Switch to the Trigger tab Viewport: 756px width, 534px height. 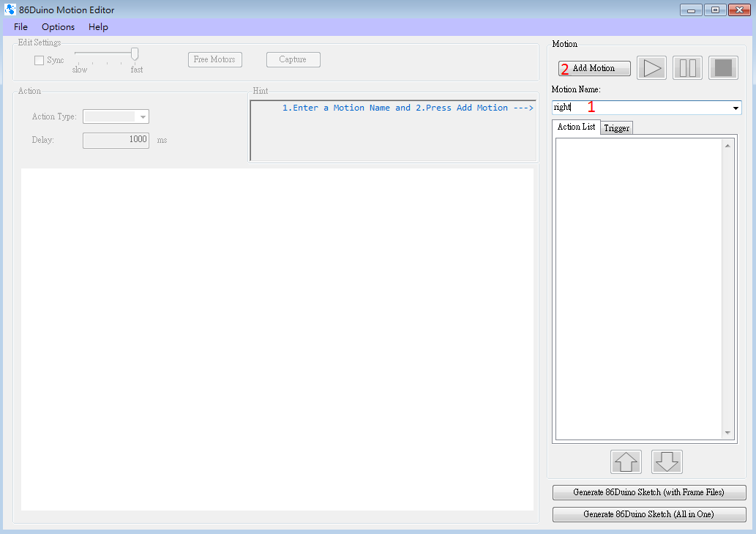[617, 128]
